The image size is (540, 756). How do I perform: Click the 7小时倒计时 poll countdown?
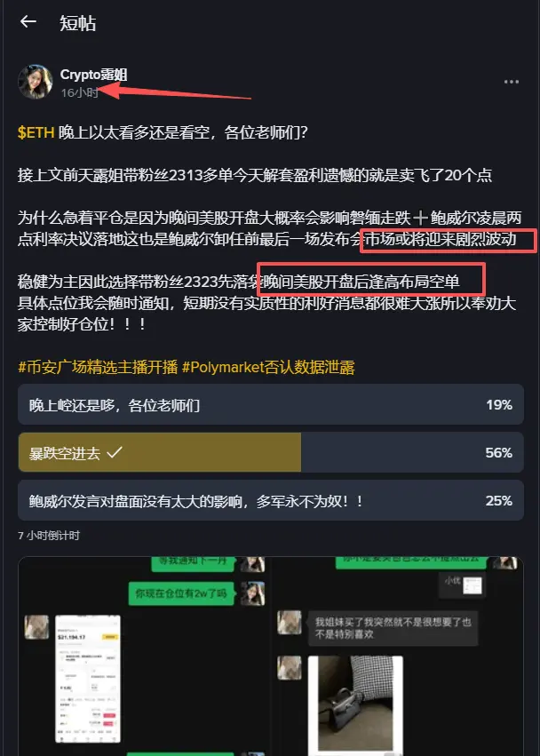(49, 536)
